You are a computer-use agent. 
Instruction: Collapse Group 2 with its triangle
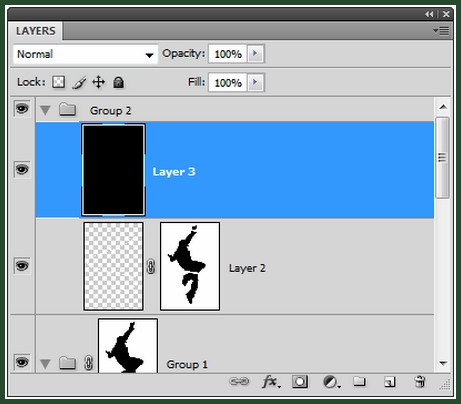coord(45,110)
